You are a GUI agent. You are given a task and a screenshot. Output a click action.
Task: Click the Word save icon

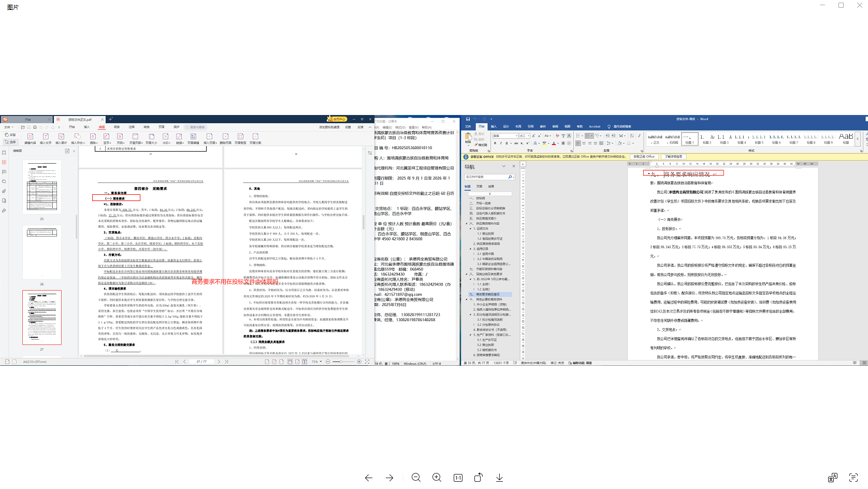point(468,119)
